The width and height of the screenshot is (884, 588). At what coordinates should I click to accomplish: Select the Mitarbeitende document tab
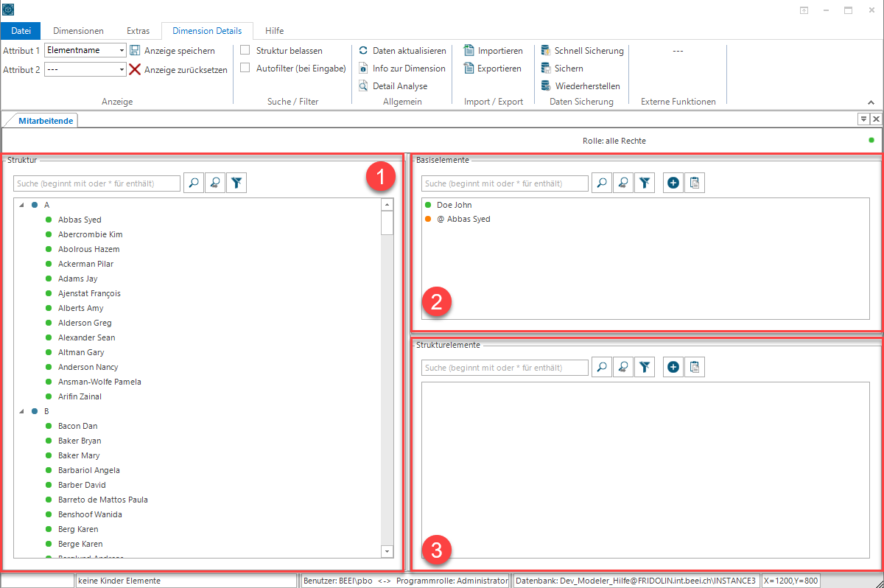coord(46,120)
